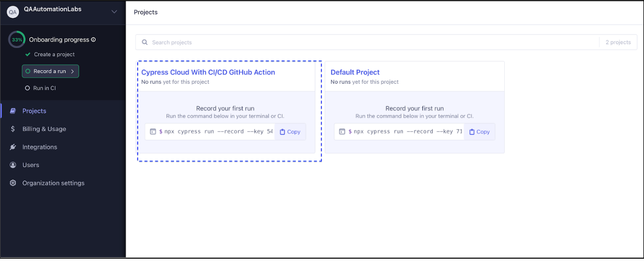The height and width of the screenshot is (261, 644).
Task: Click the Users person icon
Action: [13, 165]
